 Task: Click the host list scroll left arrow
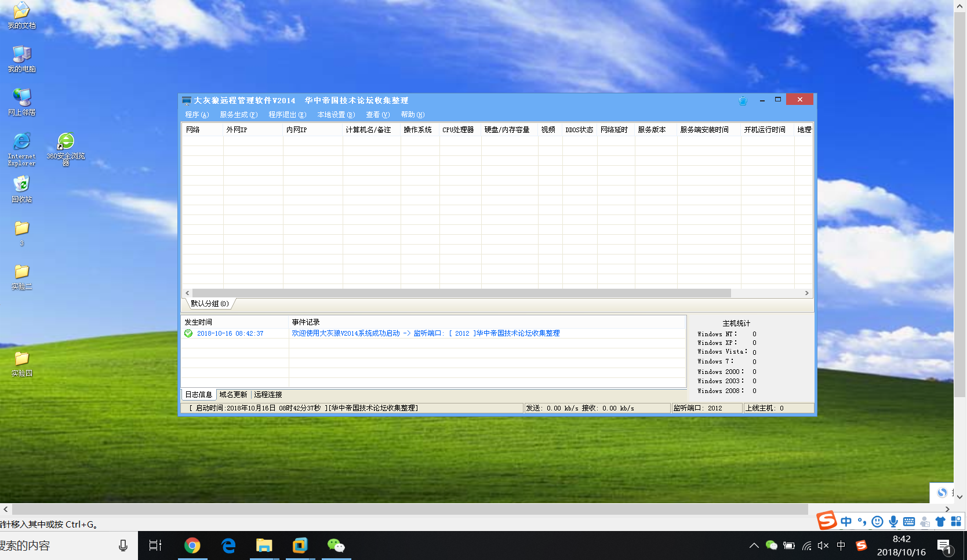[x=187, y=293]
